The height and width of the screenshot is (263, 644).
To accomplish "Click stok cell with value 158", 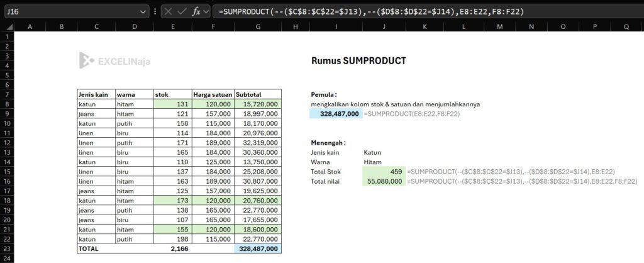I will [172, 123].
